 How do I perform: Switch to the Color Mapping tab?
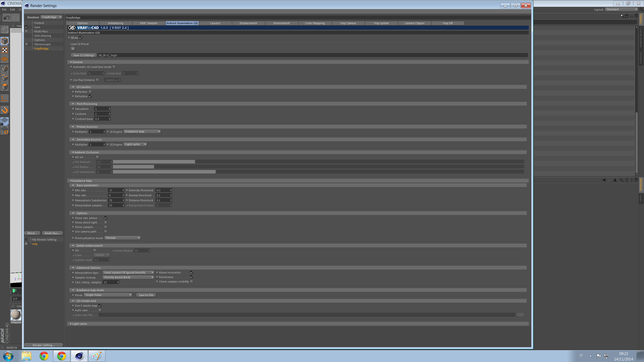[x=315, y=23]
